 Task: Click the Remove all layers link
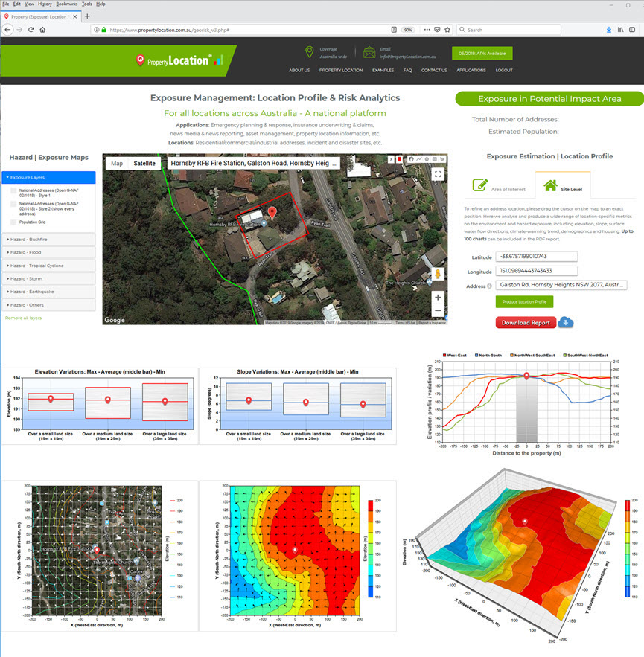click(x=24, y=318)
